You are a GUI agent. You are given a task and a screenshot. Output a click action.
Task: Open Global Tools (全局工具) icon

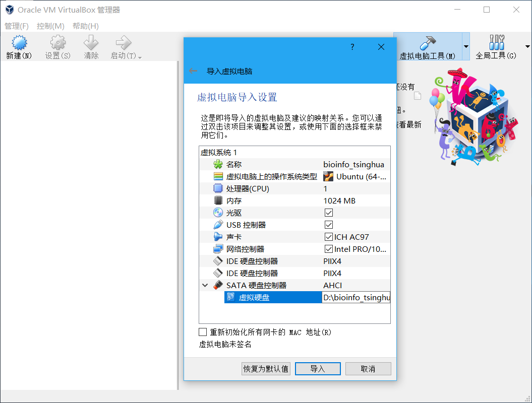[x=496, y=43]
